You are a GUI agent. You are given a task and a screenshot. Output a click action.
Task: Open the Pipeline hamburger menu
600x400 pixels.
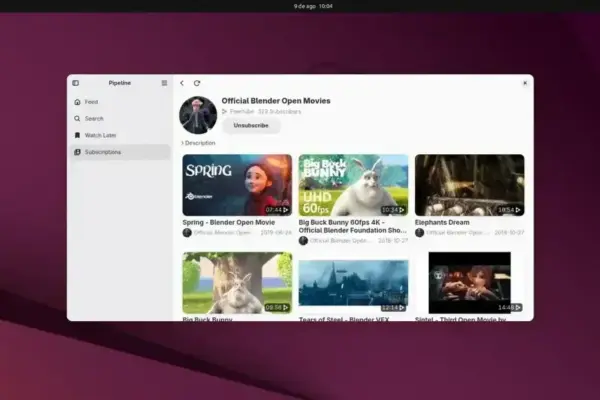click(x=164, y=83)
